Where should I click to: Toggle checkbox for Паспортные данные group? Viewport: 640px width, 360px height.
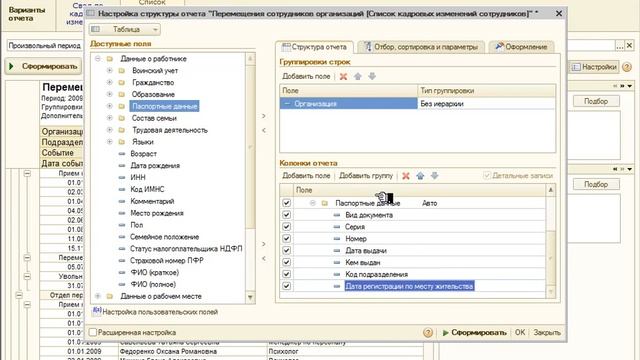tap(287, 203)
